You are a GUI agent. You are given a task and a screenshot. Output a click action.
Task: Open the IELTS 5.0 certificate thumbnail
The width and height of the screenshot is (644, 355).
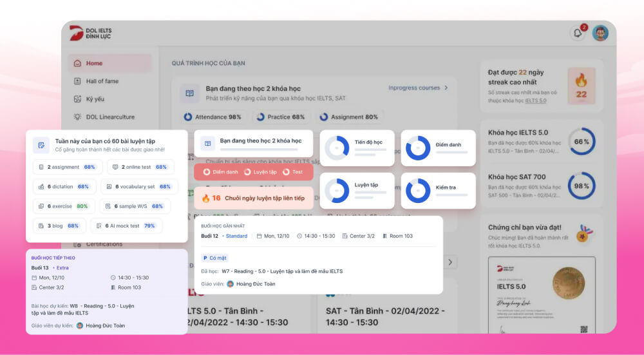click(542, 295)
